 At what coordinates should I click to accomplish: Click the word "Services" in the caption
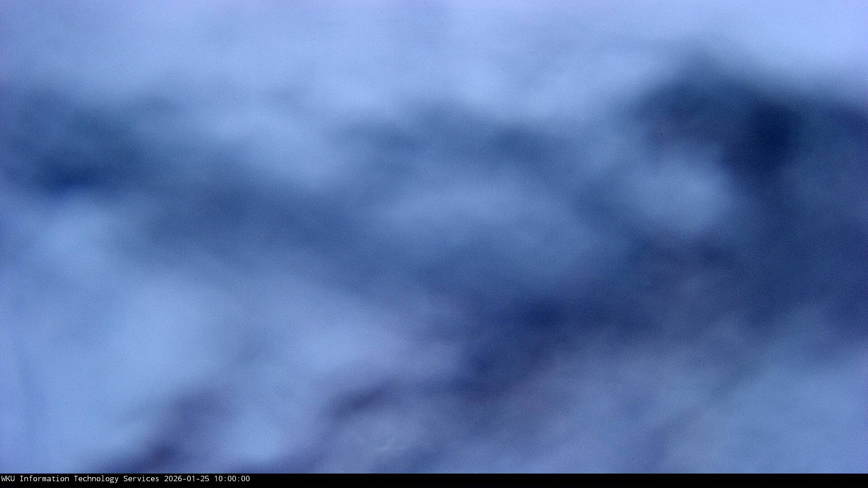click(141, 479)
